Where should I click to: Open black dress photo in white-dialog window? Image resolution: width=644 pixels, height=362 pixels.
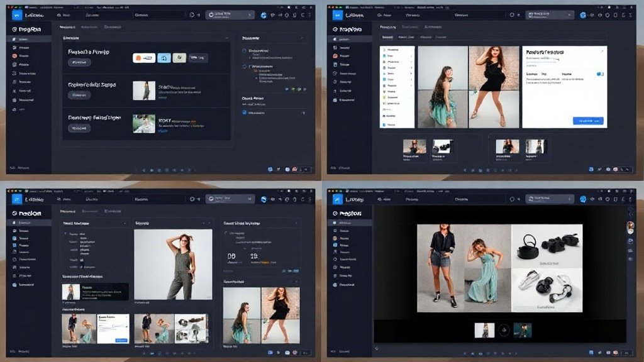(494, 87)
